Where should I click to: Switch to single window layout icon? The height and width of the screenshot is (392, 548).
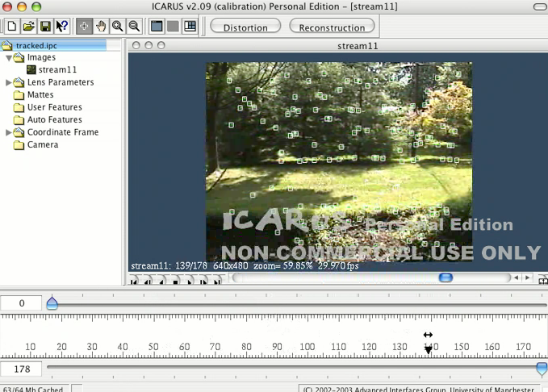tap(157, 26)
